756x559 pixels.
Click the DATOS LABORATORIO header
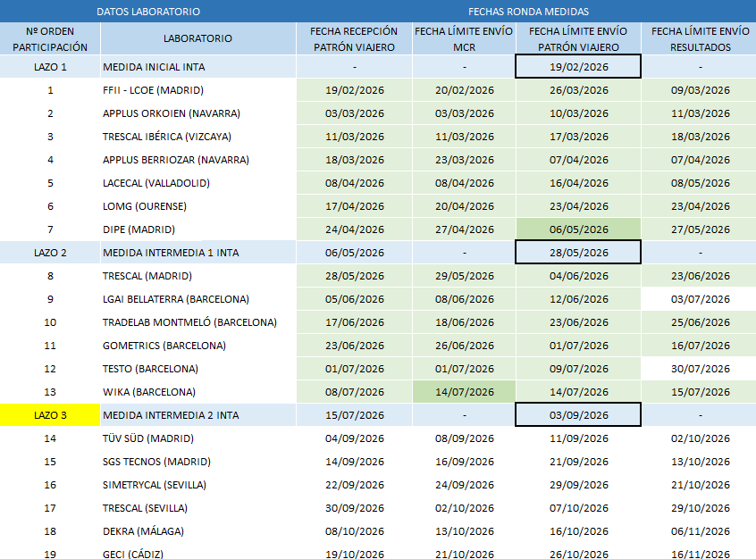pos(148,11)
